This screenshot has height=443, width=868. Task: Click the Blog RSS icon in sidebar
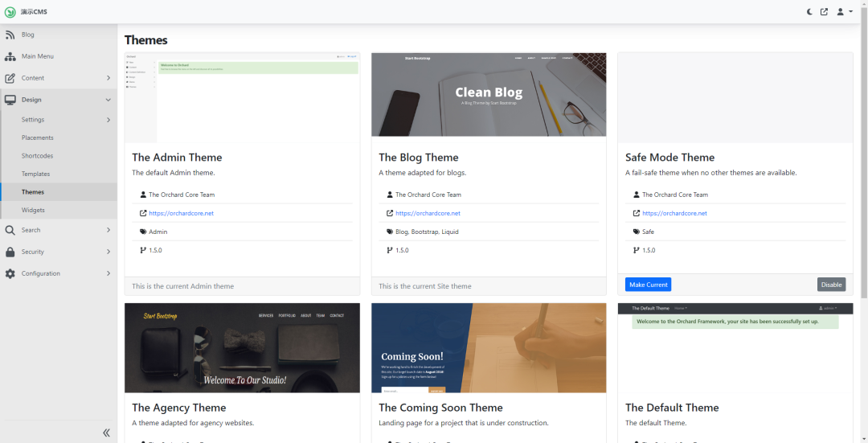click(10, 35)
